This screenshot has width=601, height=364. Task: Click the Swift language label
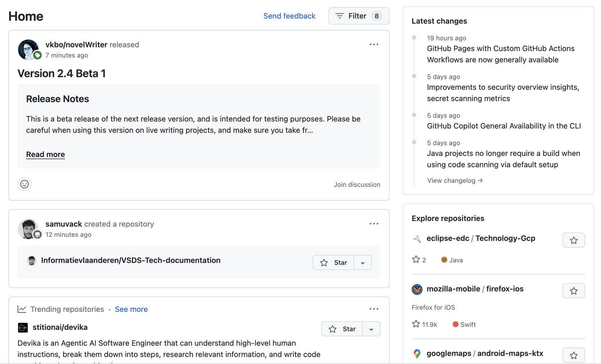click(464, 325)
